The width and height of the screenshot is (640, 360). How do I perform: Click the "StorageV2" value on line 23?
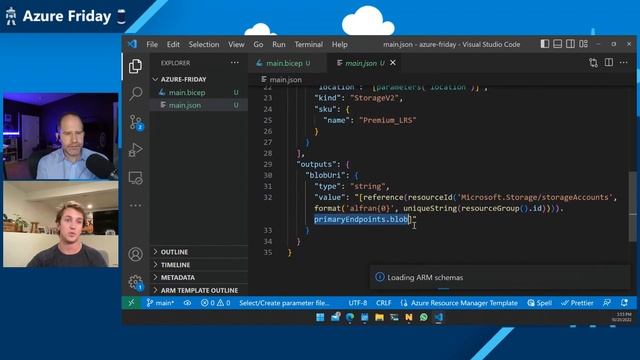coord(375,98)
